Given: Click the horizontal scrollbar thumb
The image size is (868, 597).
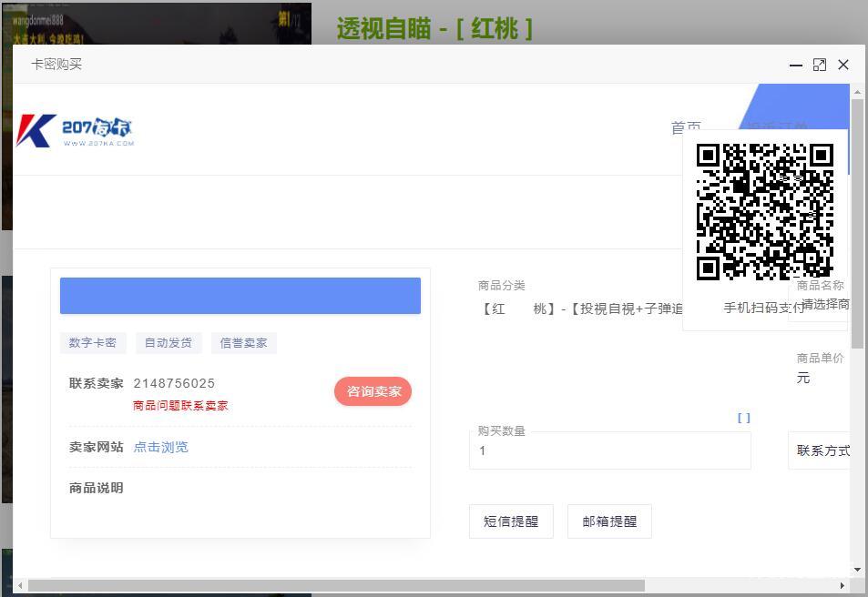Looking at the screenshot, I should click(x=337, y=585).
